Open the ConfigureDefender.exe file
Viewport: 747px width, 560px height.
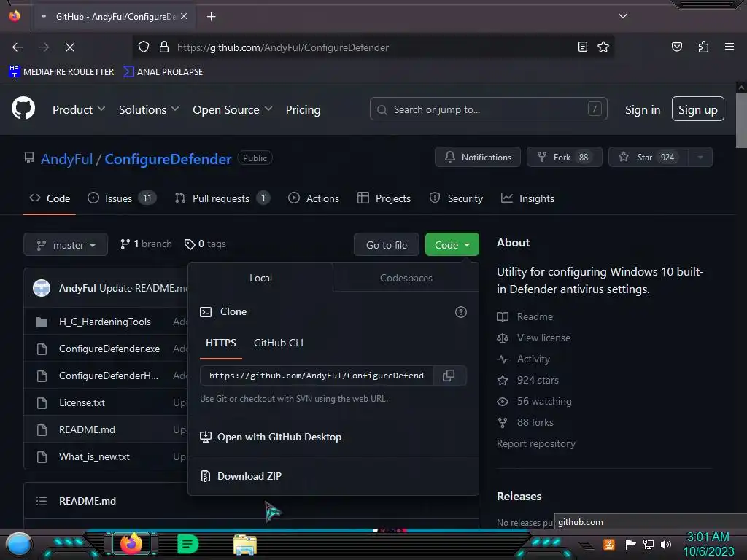click(x=109, y=349)
